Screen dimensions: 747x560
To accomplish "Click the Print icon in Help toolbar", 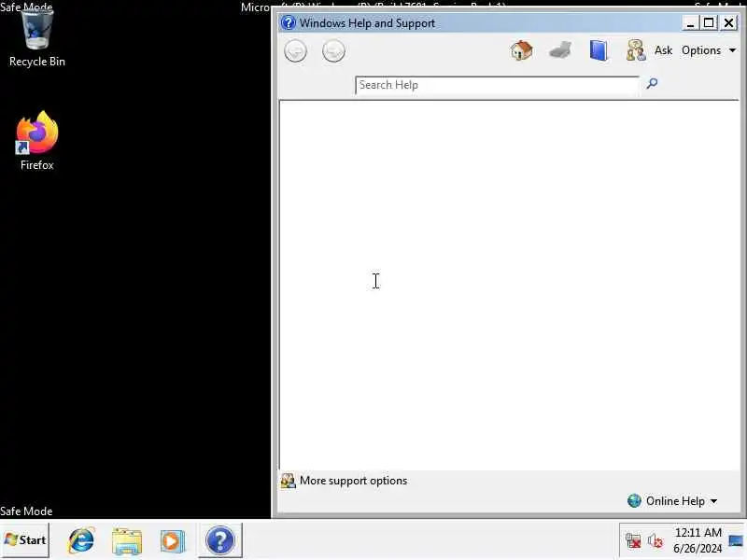I will pyautogui.click(x=560, y=50).
